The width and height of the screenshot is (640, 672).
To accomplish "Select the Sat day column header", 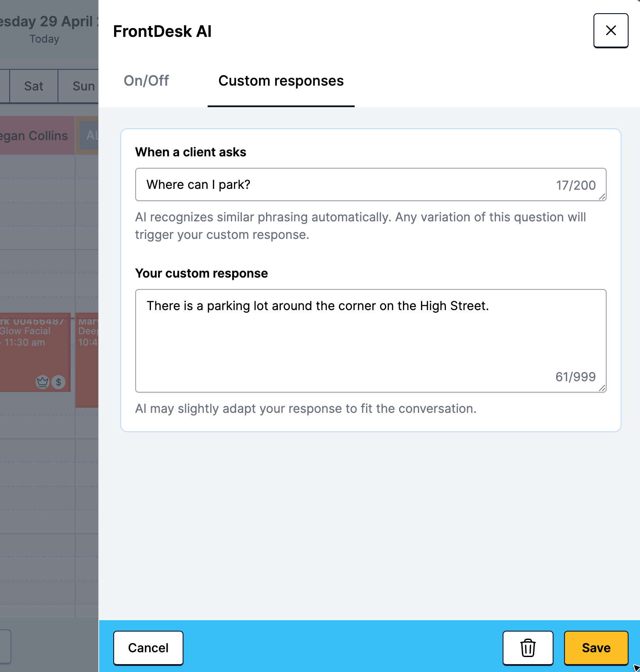I will coord(33,86).
